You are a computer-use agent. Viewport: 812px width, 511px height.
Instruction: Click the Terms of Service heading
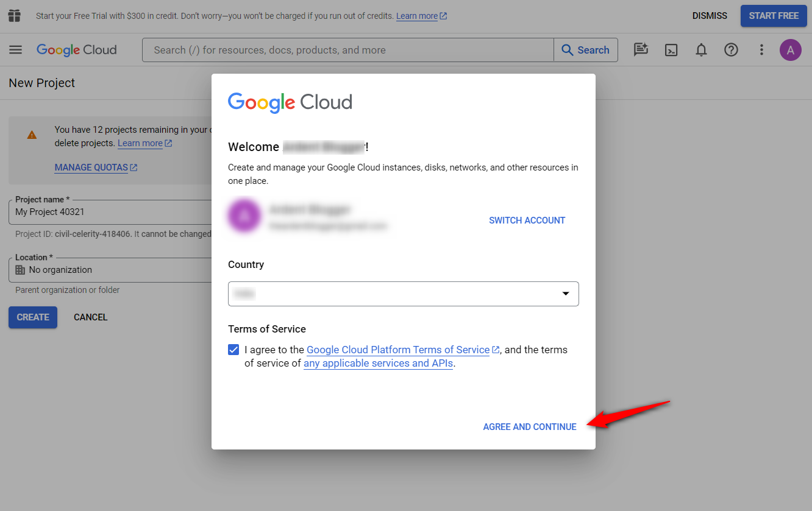click(x=267, y=329)
